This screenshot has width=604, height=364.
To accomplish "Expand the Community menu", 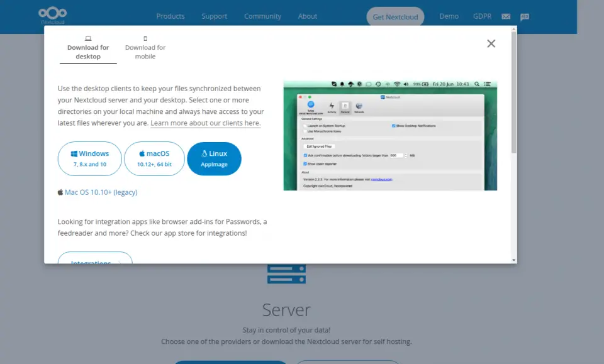I will [263, 16].
